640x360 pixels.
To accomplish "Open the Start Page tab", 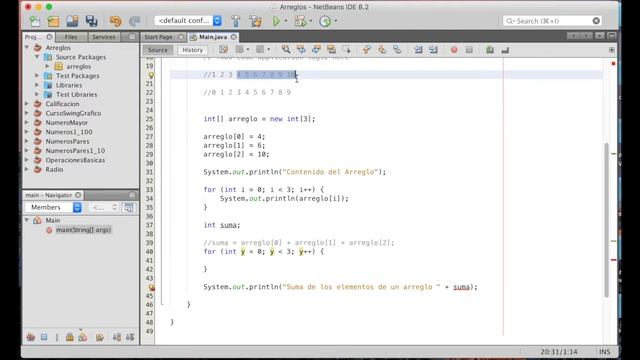I will 158,37.
